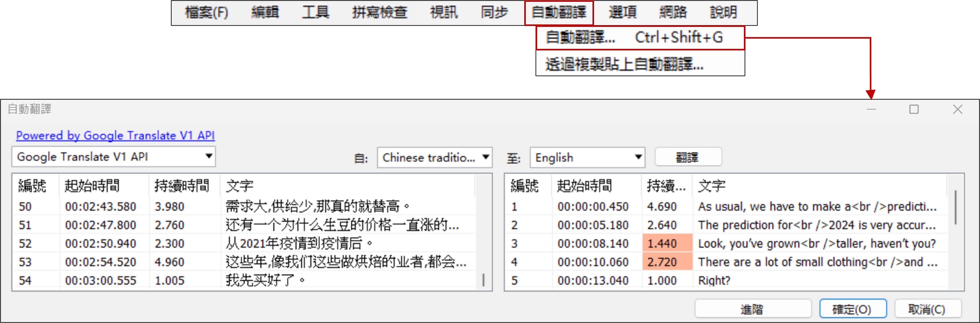Click right list vertical scrollbar thumb
This screenshot has height=323, width=980.
(955, 207)
